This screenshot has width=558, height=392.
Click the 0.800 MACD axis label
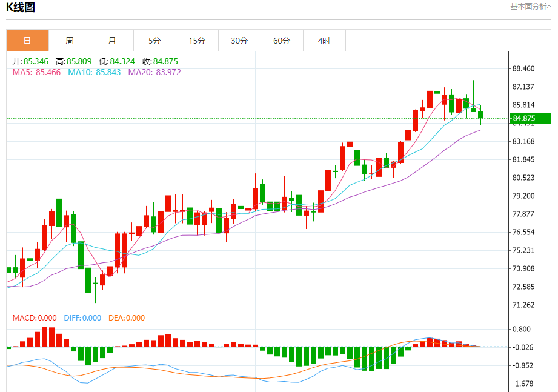[x=522, y=329]
